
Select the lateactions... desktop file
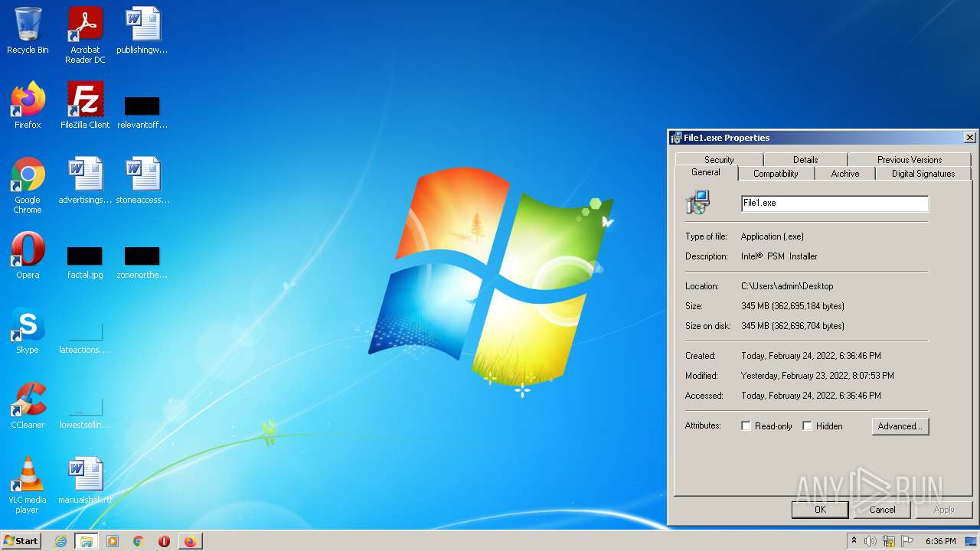pos(85,337)
